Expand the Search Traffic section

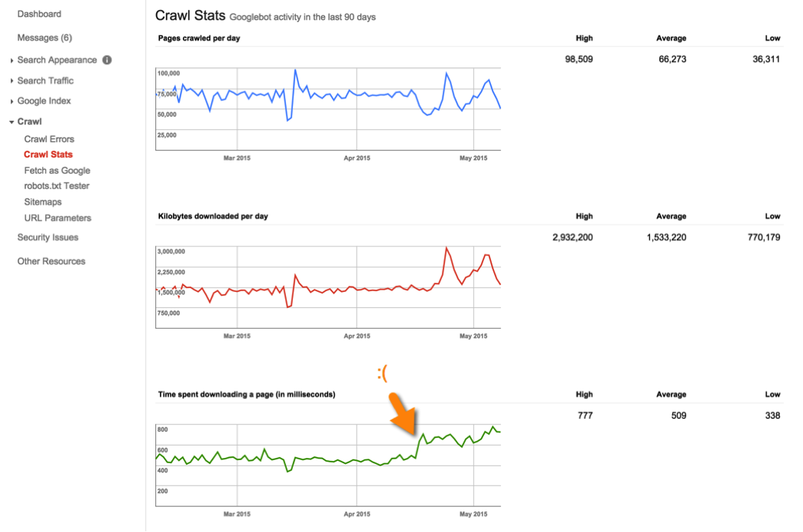pyautogui.click(x=45, y=80)
